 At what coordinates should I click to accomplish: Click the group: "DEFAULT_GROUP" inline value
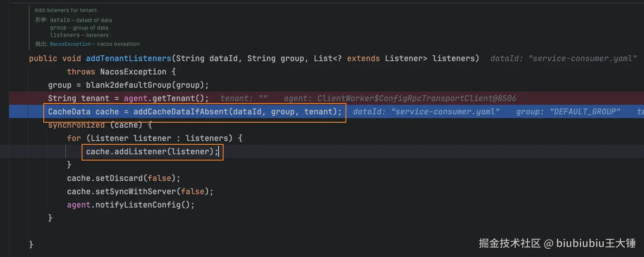pos(568,111)
